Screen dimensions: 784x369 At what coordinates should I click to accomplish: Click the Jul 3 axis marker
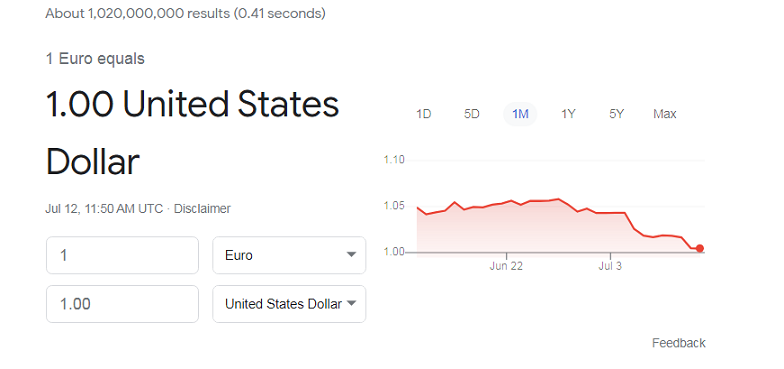(610, 266)
